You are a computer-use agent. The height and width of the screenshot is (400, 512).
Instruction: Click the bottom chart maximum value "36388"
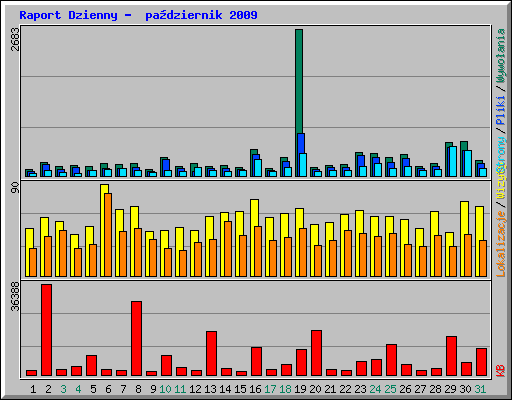[15, 296]
